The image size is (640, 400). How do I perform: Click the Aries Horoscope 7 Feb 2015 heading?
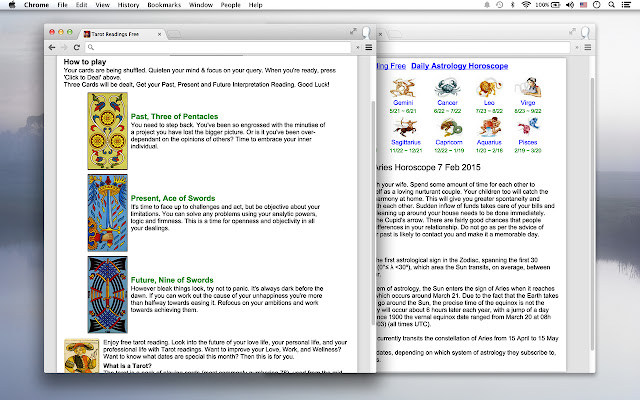click(427, 167)
